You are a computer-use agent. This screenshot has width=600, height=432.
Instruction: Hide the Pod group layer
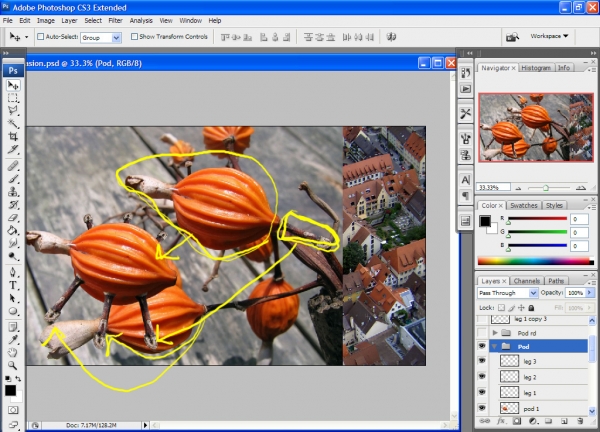point(482,347)
